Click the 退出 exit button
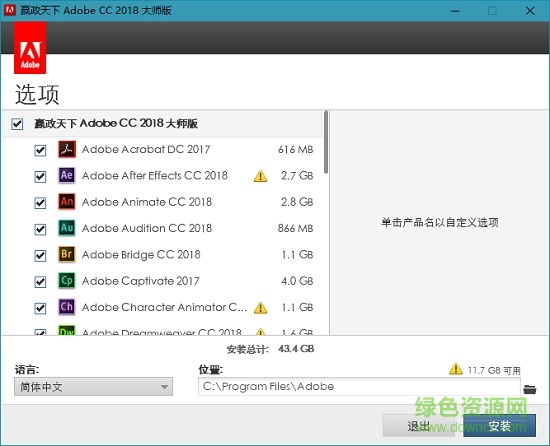550x446 pixels. tap(418, 426)
